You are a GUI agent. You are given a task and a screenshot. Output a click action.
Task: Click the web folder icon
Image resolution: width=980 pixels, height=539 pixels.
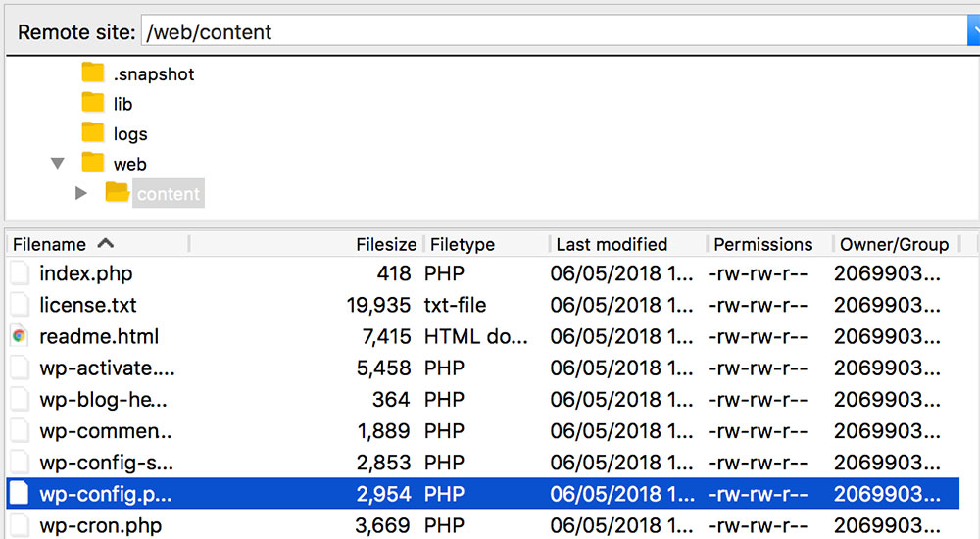click(93, 164)
